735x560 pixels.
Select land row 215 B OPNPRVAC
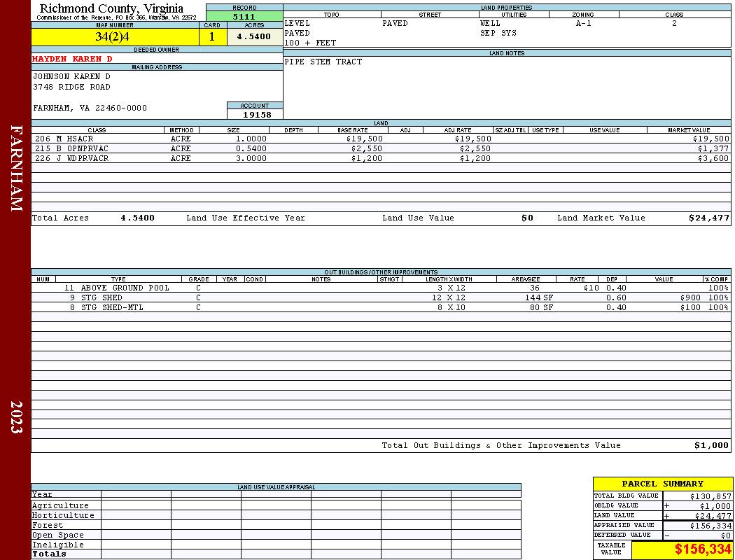pyautogui.click(x=381, y=148)
